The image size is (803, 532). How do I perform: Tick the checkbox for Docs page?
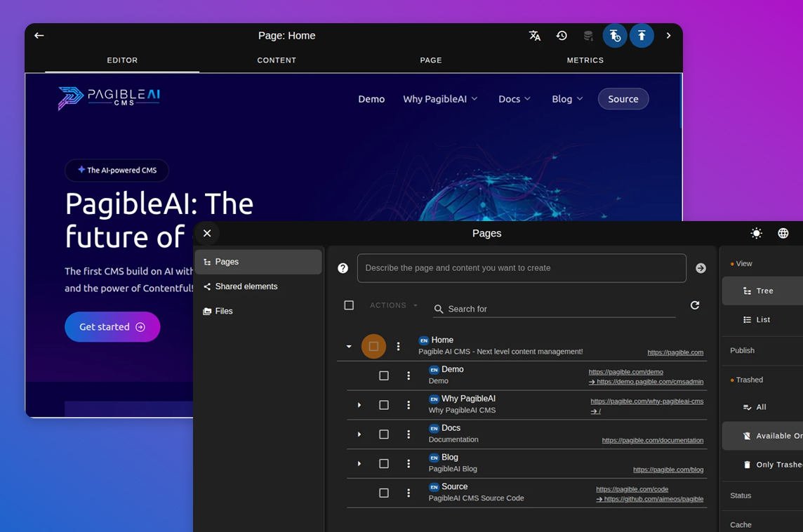[384, 434]
